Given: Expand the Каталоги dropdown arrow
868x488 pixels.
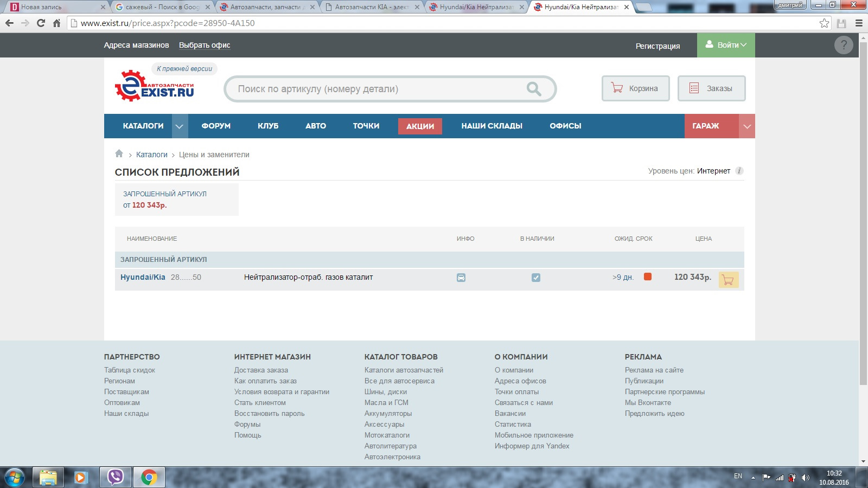Looking at the screenshot, I should pos(180,126).
